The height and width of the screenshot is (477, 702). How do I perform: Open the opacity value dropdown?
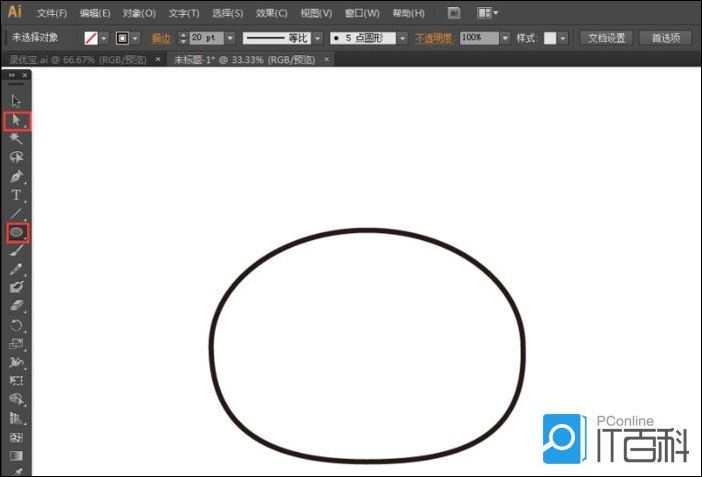pyautogui.click(x=505, y=38)
